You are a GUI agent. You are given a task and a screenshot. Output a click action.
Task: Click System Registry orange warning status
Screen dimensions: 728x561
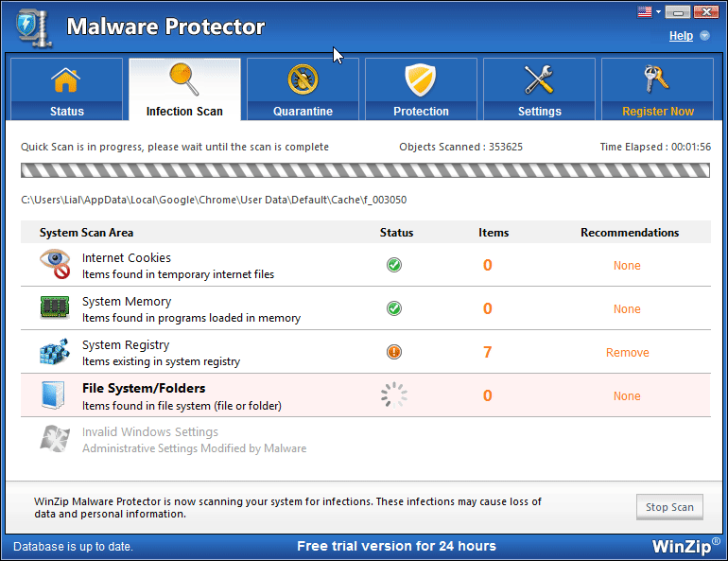[x=394, y=352]
